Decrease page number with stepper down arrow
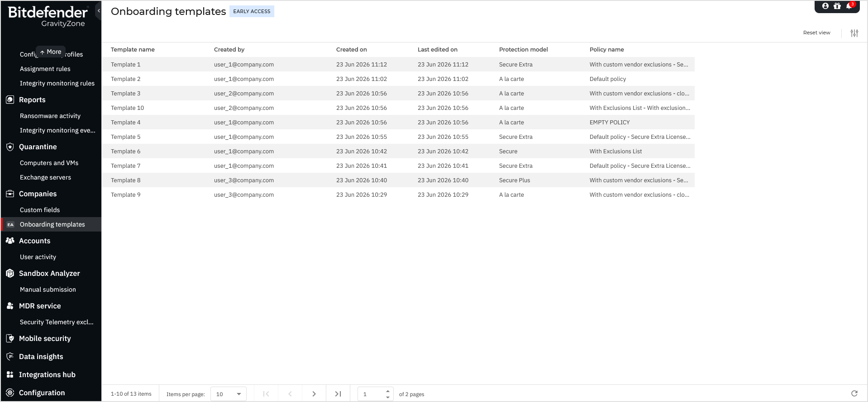 388,397
